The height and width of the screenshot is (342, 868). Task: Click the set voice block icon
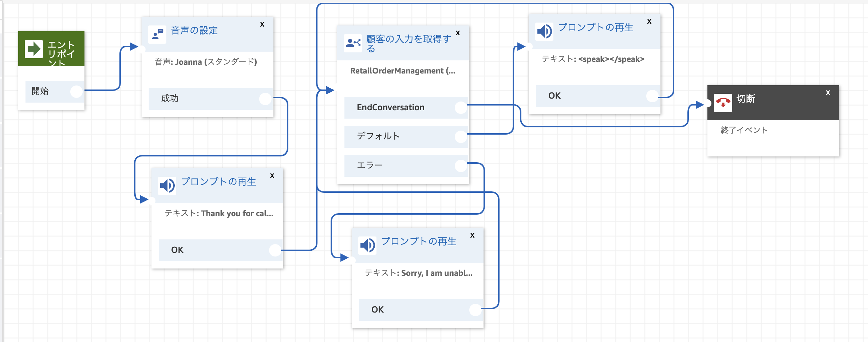click(158, 35)
